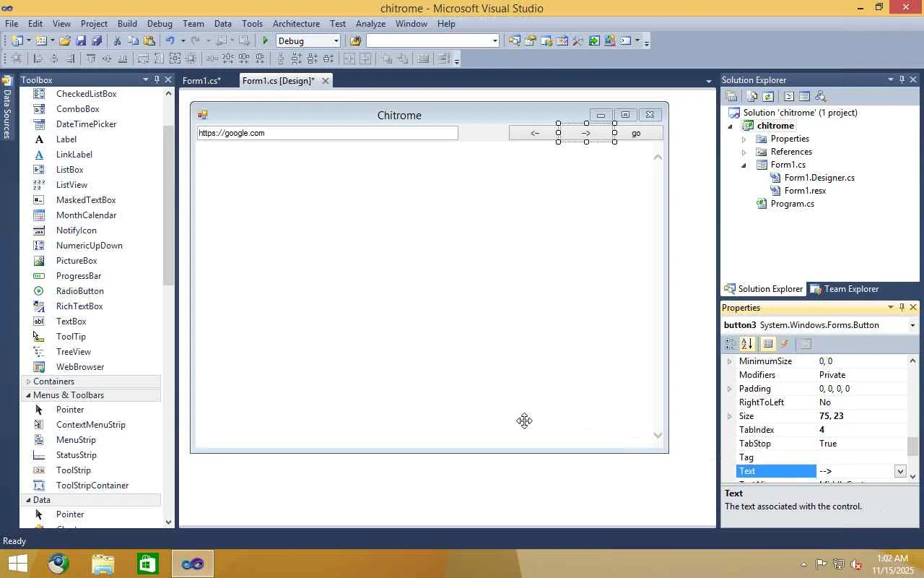
Task: Show Events with the lightning bolt icon
Action: [785, 344]
